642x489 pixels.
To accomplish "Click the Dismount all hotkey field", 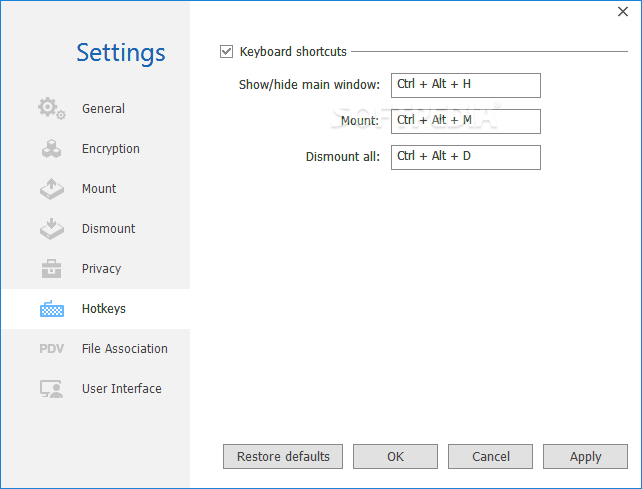I will tap(465, 157).
